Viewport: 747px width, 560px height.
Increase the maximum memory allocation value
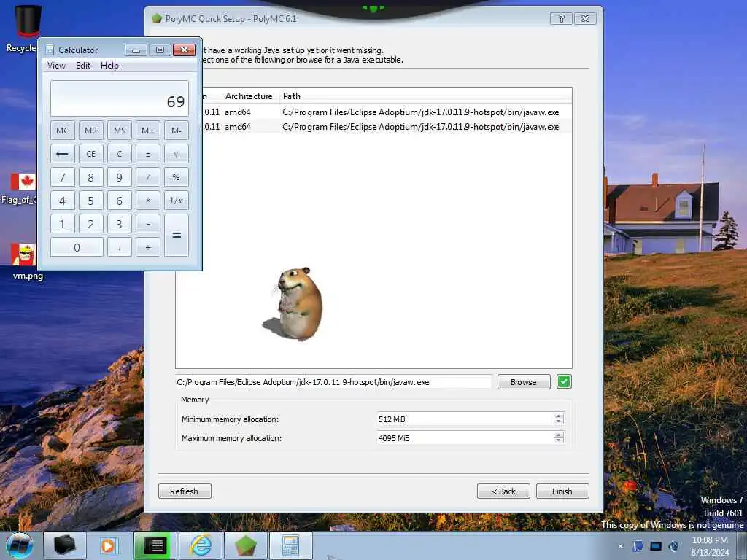click(559, 435)
